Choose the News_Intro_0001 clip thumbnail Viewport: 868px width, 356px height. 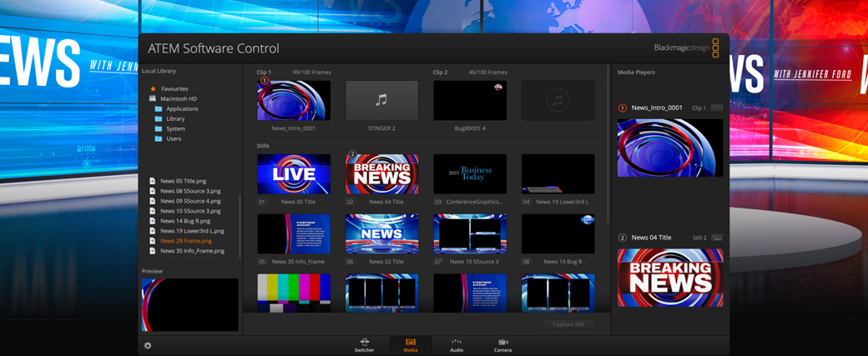point(294,101)
